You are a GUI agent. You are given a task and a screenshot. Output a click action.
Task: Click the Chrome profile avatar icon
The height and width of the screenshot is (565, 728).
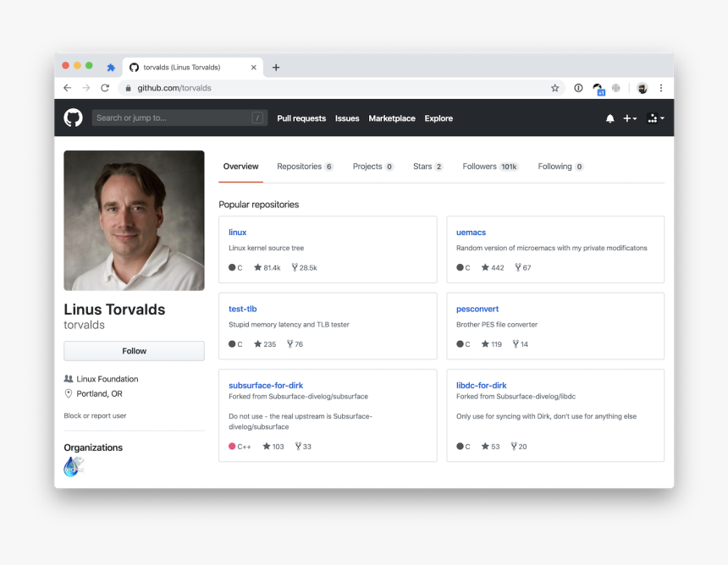pos(643,88)
